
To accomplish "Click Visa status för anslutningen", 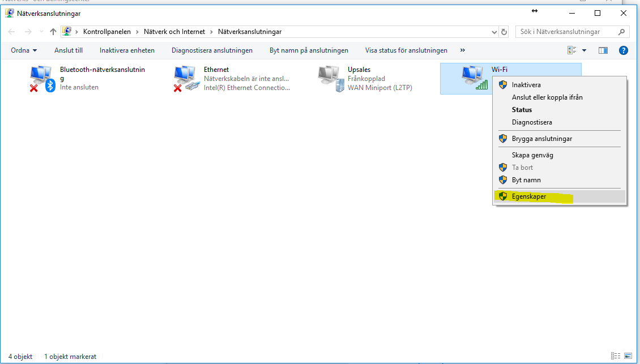I will point(406,50).
